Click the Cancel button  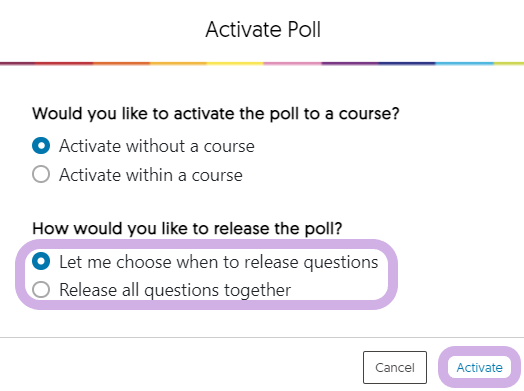395,367
